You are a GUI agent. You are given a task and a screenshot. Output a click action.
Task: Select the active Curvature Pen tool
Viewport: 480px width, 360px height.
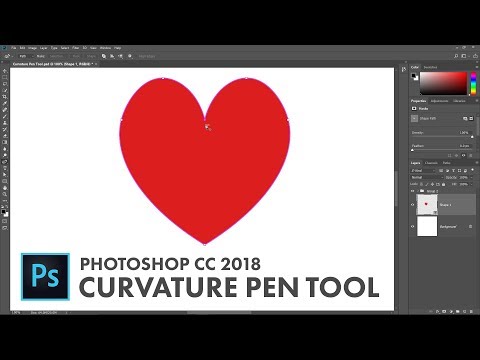(5, 162)
